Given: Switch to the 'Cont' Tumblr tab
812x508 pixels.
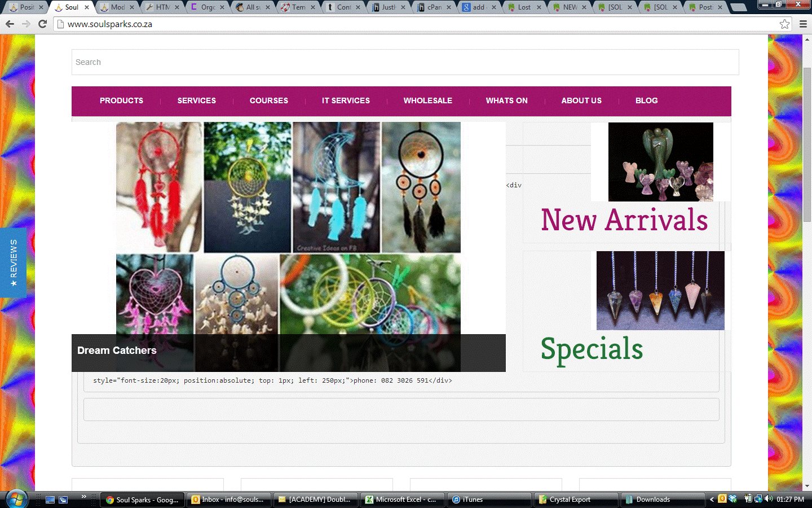Looking at the screenshot, I should 343,7.
